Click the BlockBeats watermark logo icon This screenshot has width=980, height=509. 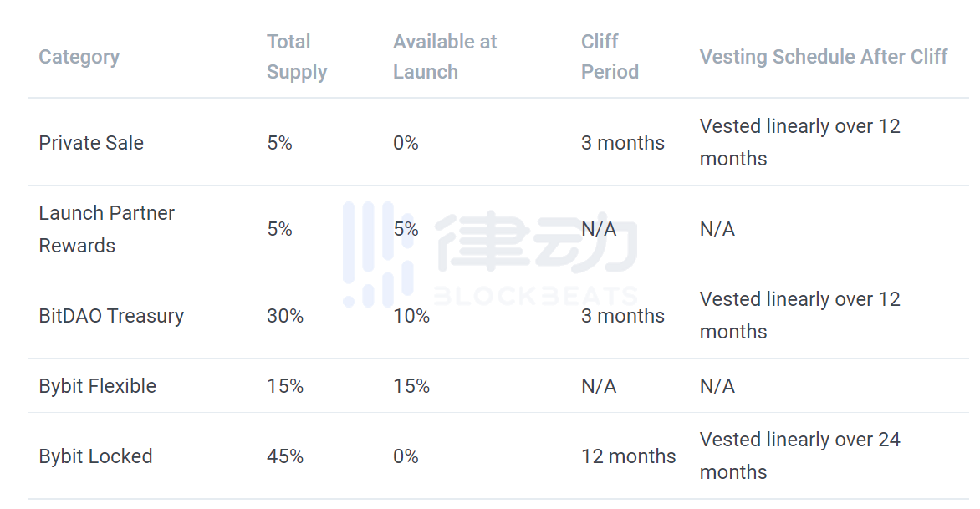pyautogui.click(x=378, y=254)
